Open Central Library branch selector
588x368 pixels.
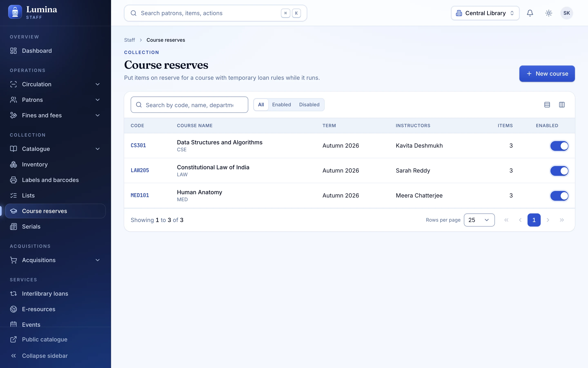(x=485, y=13)
